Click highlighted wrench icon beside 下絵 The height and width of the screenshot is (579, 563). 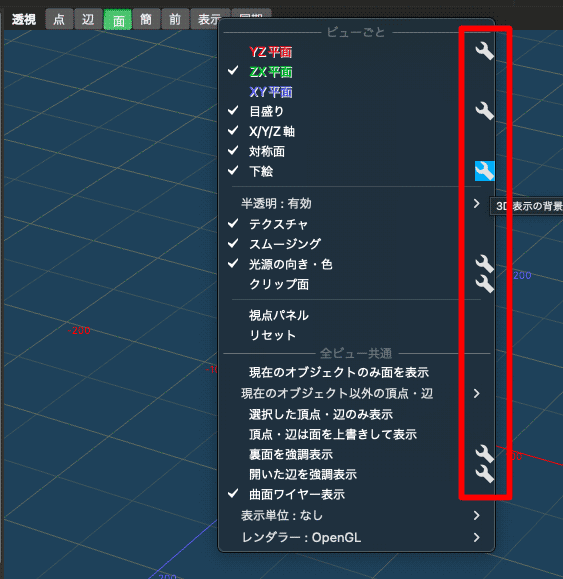pyautogui.click(x=484, y=171)
